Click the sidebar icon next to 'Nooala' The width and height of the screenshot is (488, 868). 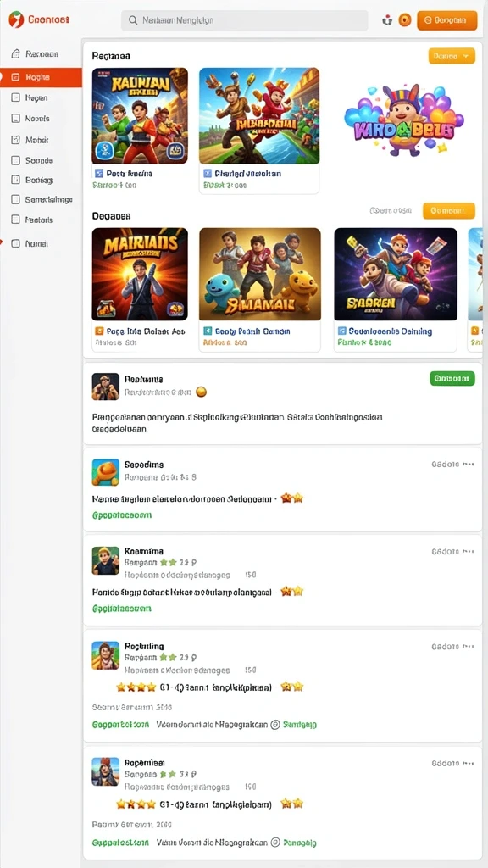(x=15, y=119)
